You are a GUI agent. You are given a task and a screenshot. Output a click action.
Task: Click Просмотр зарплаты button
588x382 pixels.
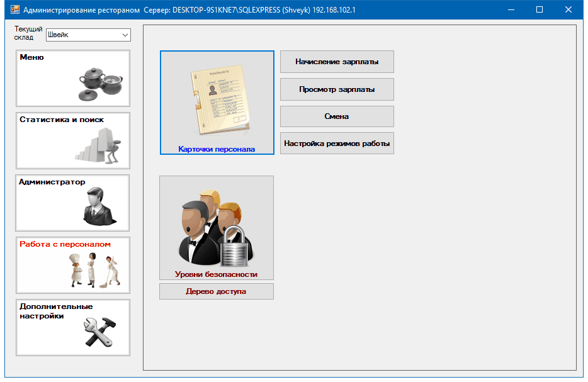click(337, 89)
